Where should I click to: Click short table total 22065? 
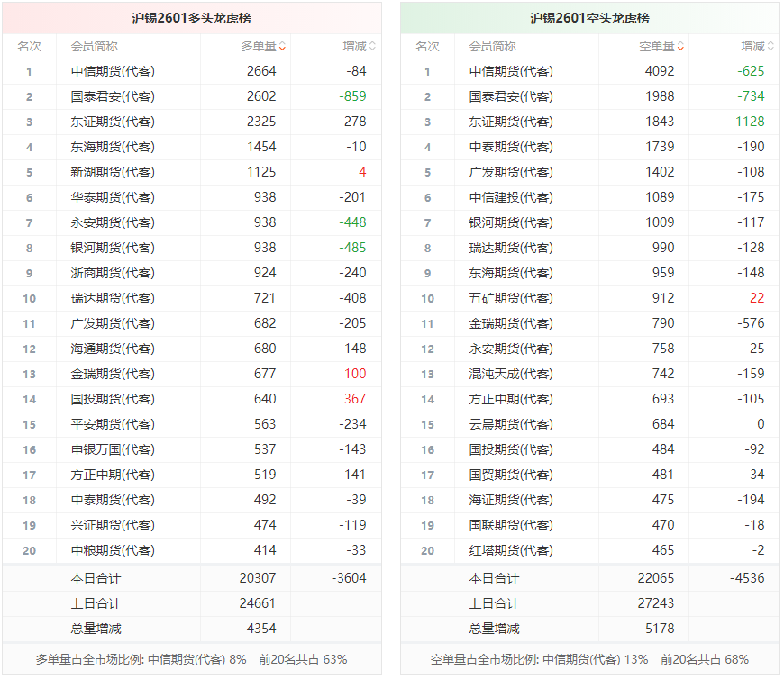coord(656,578)
